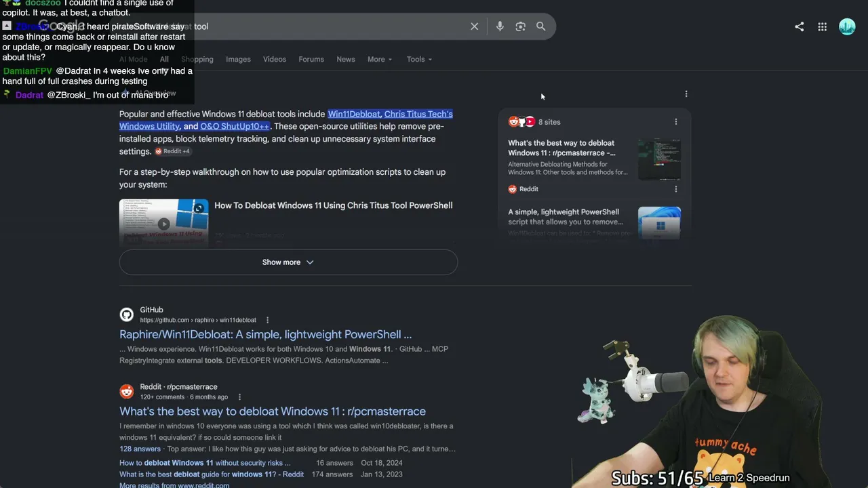The height and width of the screenshot is (488, 868).
Task: Open search by image camera icon
Action: tap(520, 26)
